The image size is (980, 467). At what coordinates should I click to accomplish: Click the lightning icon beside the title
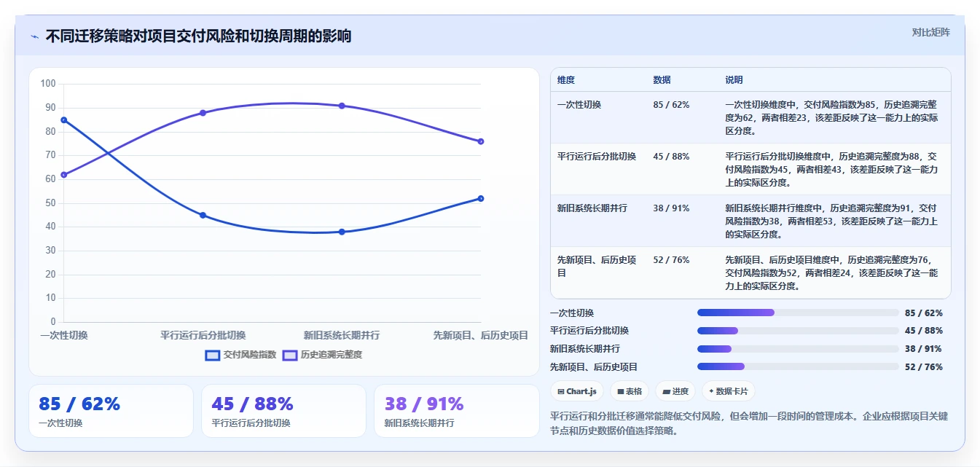pyautogui.click(x=35, y=36)
